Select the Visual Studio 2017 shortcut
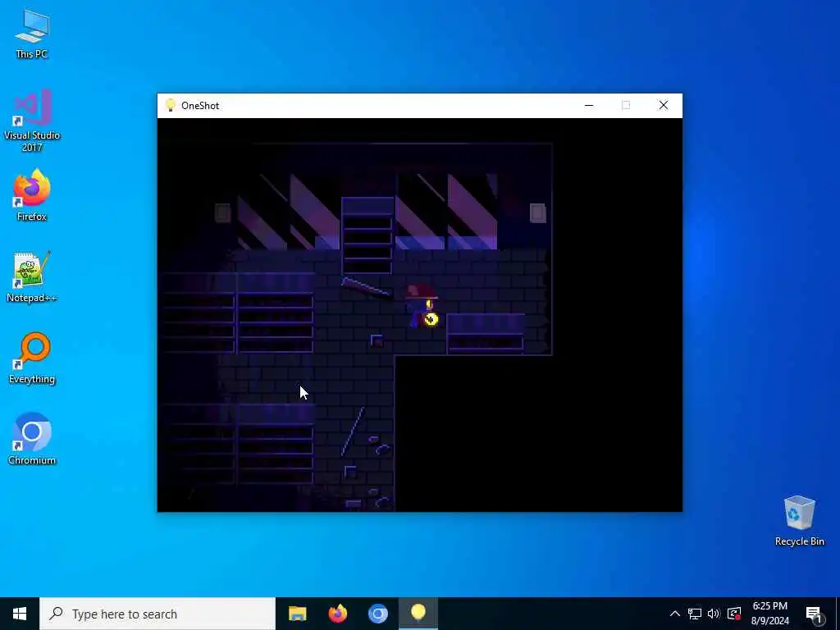The width and height of the screenshot is (840, 630). pyautogui.click(x=32, y=119)
